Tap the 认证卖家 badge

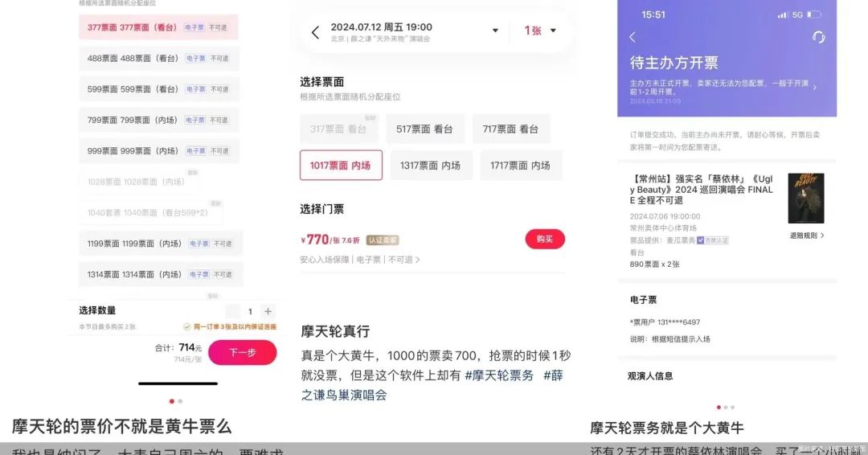point(383,240)
